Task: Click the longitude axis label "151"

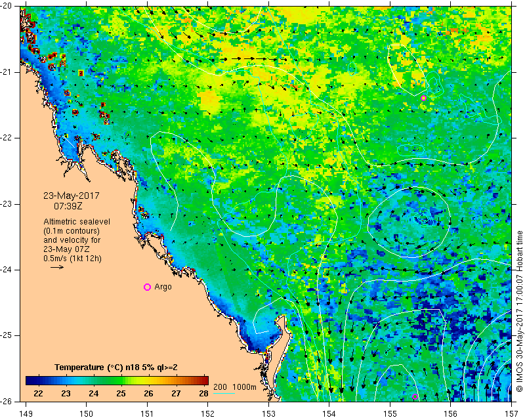Action: [x=147, y=414]
